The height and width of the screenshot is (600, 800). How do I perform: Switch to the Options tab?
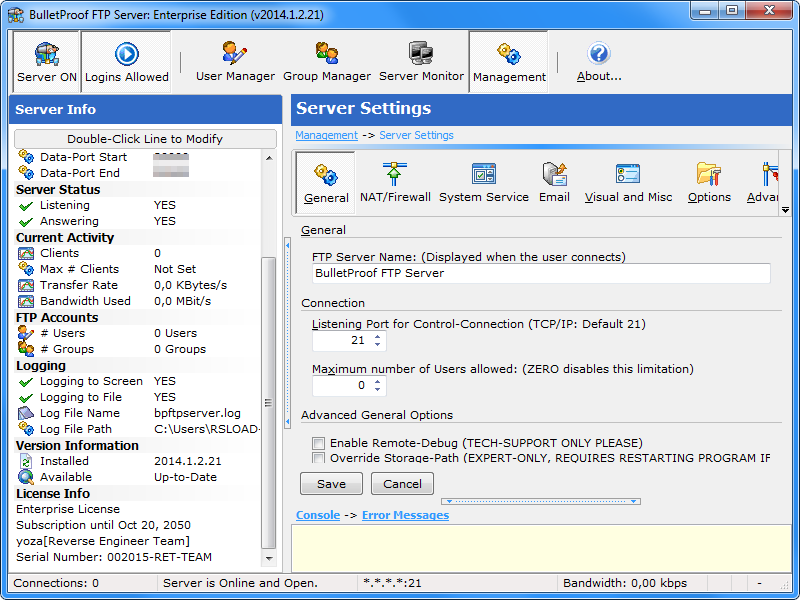tap(709, 183)
